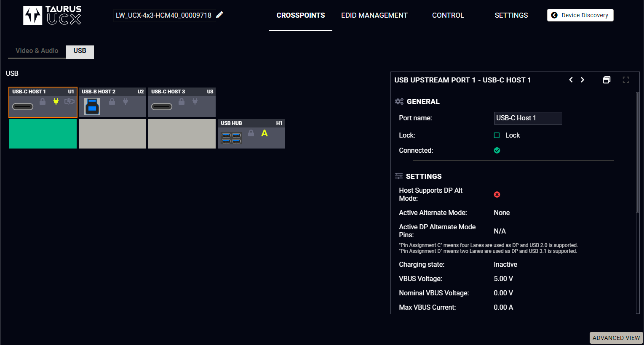This screenshot has height=345, width=644.
Task: Click the green USB-C Host 1 crosspoint tile
Action: [x=43, y=134]
